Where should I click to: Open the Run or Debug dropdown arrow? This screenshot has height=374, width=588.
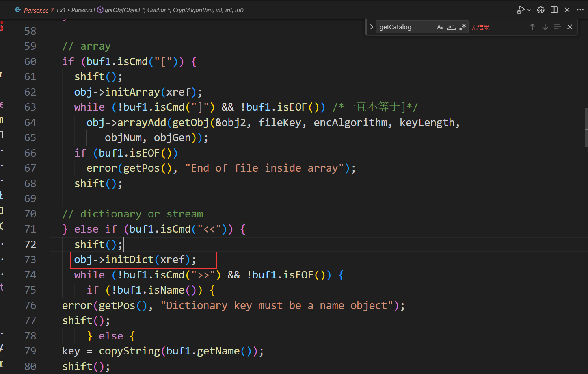point(529,10)
